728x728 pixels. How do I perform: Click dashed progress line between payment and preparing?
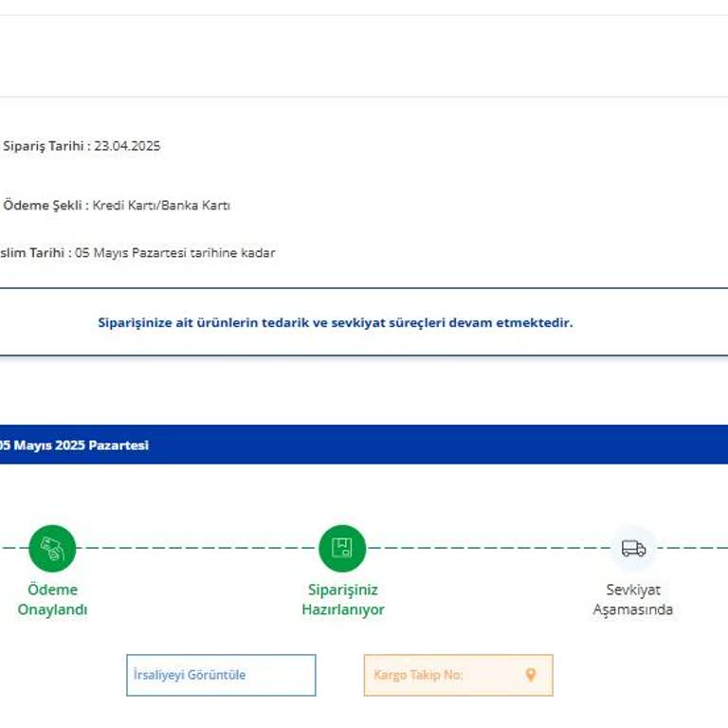click(197, 548)
